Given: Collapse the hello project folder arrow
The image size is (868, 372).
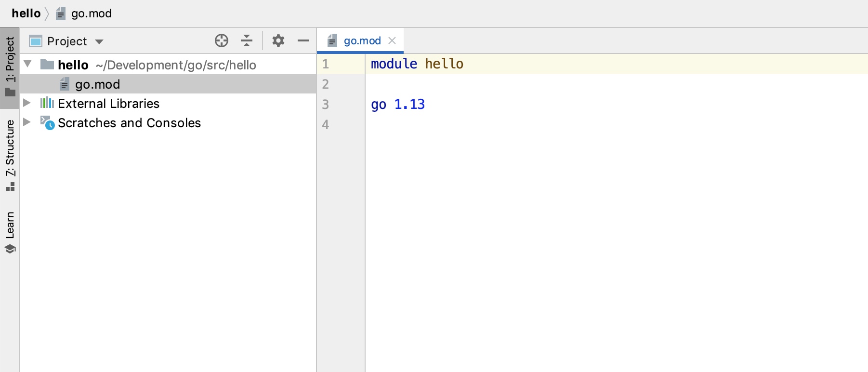Looking at the screenshot, I should click(27, 64).
